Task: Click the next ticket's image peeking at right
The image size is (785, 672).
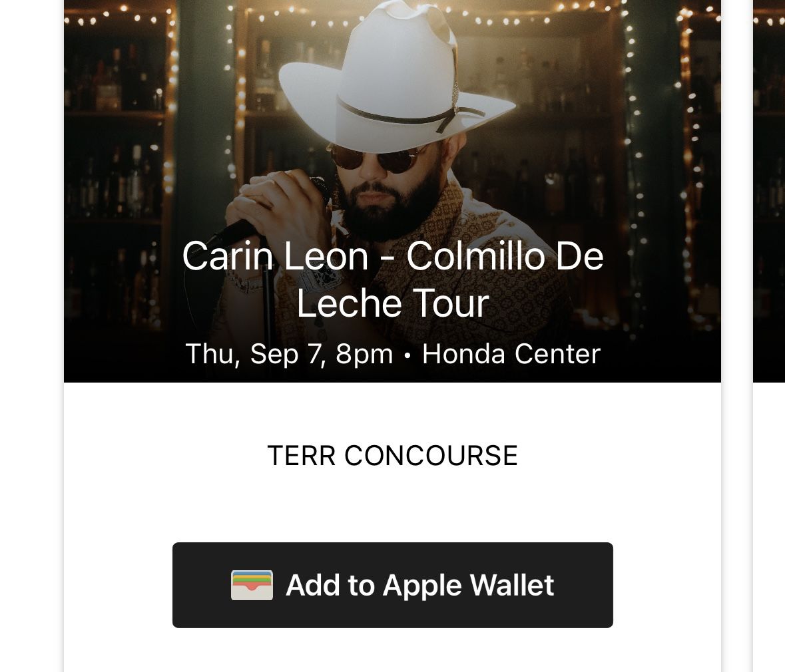Action: click(x=769, y=191)
